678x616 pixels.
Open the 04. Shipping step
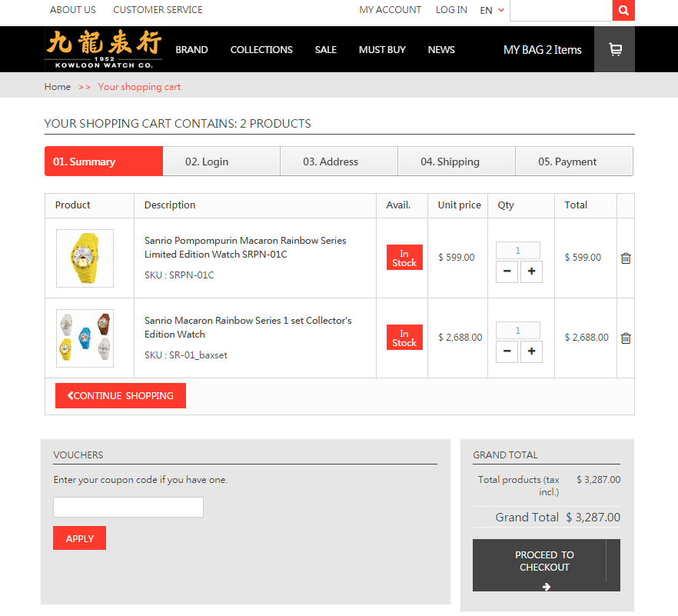(457, 161)
